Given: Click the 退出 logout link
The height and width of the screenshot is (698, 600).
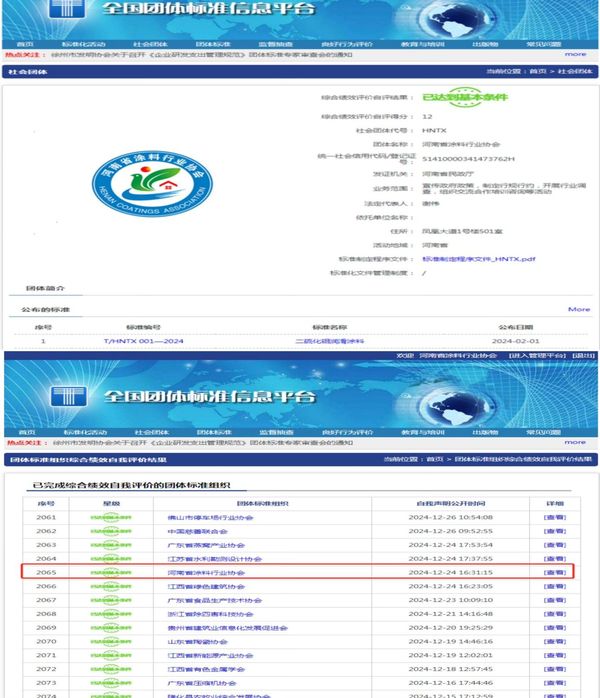Looking at the screenshot, I should point(584,355).
